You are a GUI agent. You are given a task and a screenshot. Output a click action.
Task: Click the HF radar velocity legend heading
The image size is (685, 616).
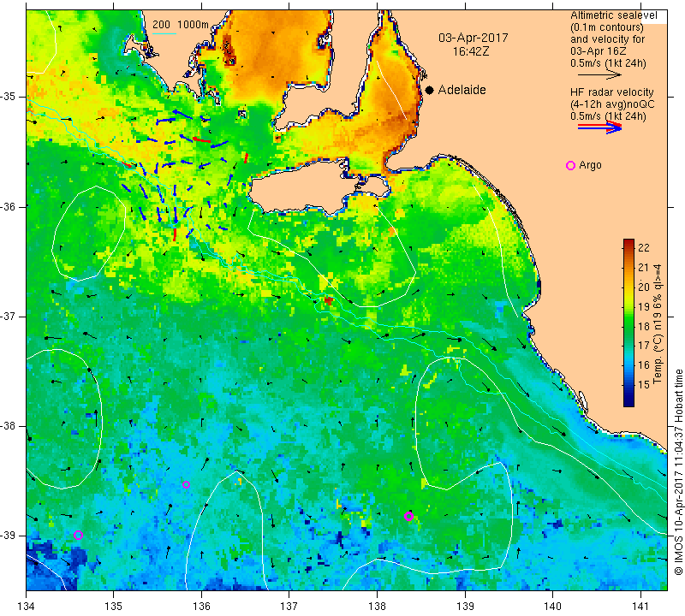click(612, 92)
